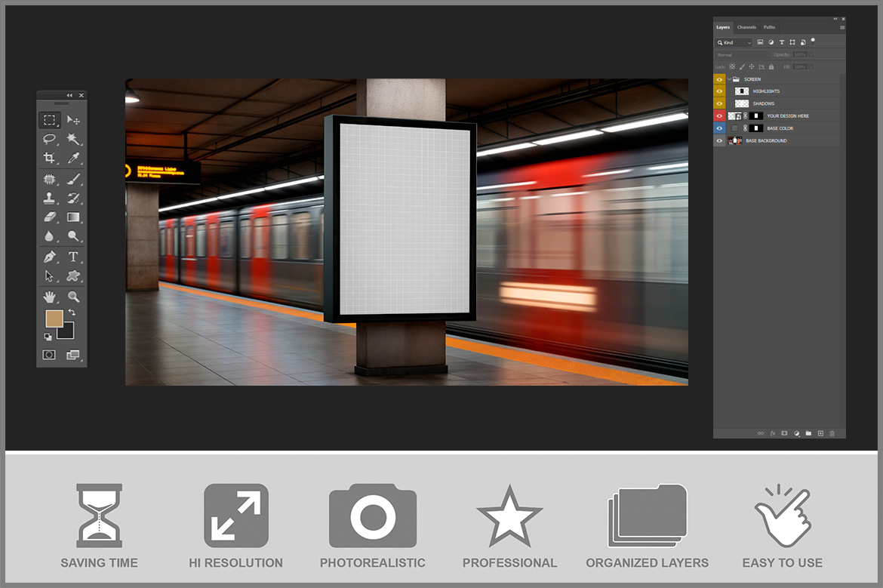
Task: Add a layer style with fx icon
Action: (x=772, y=433)
